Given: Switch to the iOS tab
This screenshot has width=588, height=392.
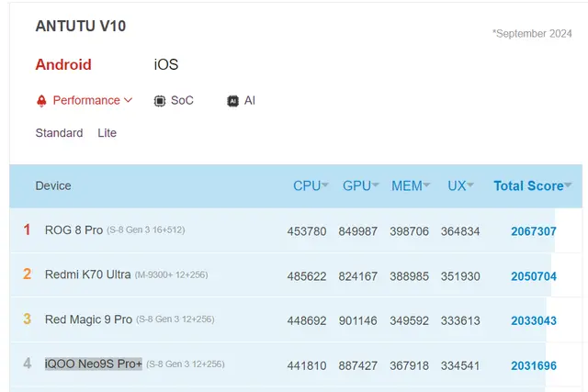Looking at the screenshot, I should pyautogui.click(x=166, y=65).
